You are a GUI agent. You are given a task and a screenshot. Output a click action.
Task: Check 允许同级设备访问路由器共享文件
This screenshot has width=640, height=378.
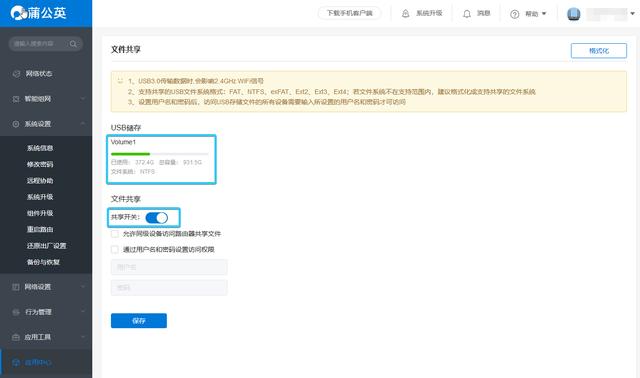[115, 234]
